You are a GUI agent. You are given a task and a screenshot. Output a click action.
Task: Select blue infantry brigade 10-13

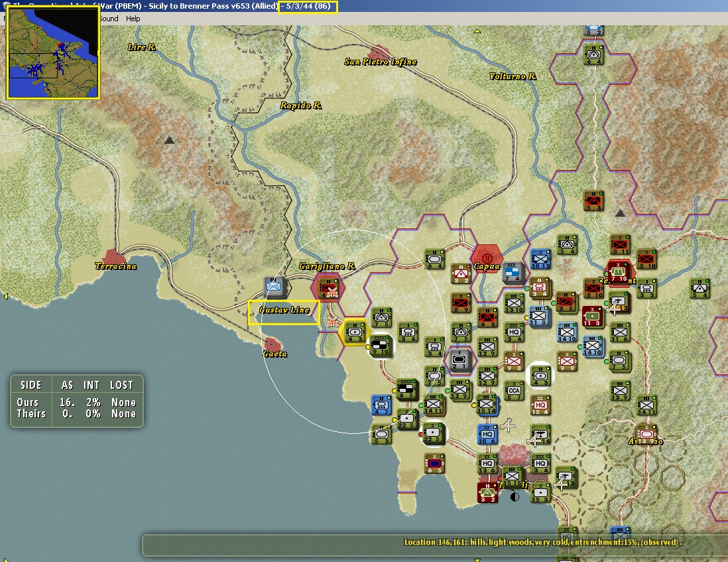(x=540, y=259)
